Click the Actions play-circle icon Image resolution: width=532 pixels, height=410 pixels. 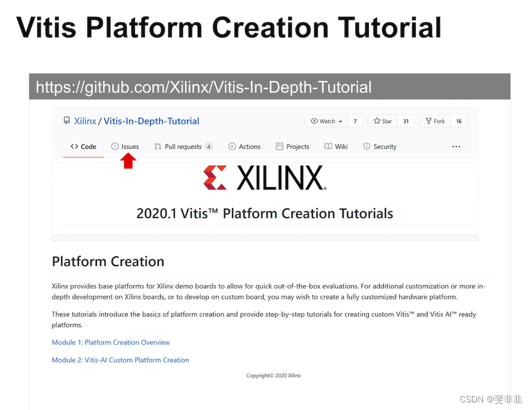tap(232, 146)
